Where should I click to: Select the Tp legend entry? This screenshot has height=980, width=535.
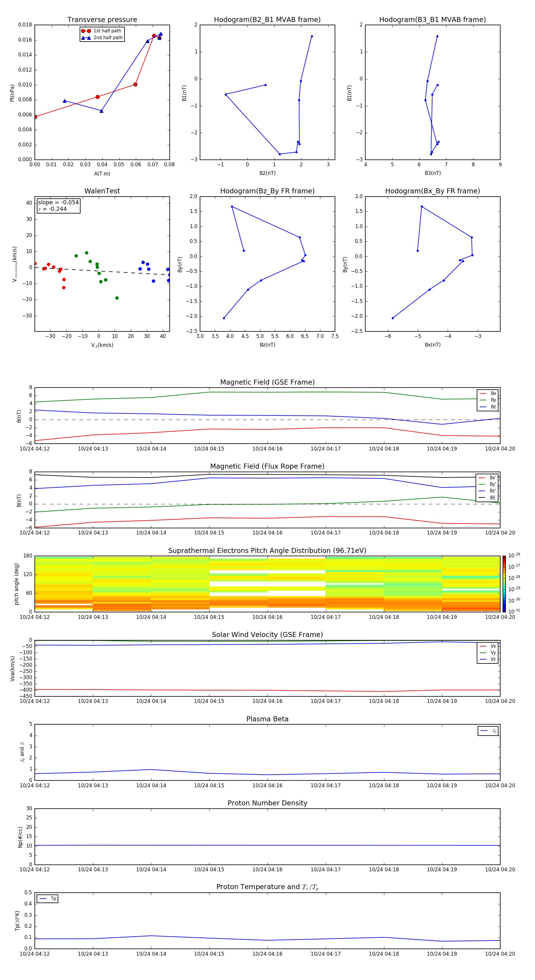pyautogui.click(x=48, y=899)
